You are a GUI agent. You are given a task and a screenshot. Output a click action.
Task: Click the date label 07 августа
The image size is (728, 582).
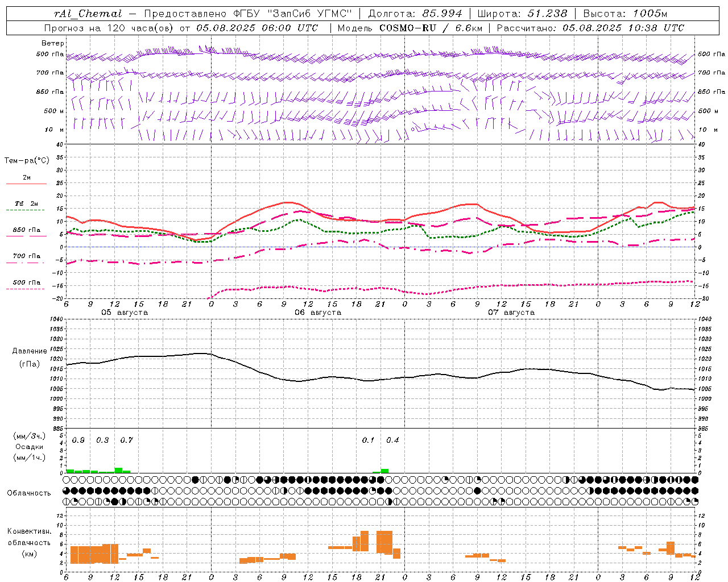pos(511,313)
